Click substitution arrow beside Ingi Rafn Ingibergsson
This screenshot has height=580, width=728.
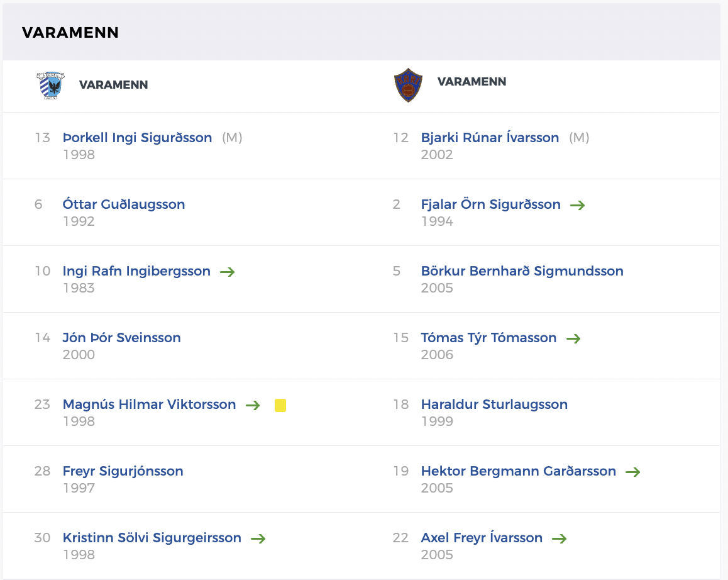click(227, 272)
